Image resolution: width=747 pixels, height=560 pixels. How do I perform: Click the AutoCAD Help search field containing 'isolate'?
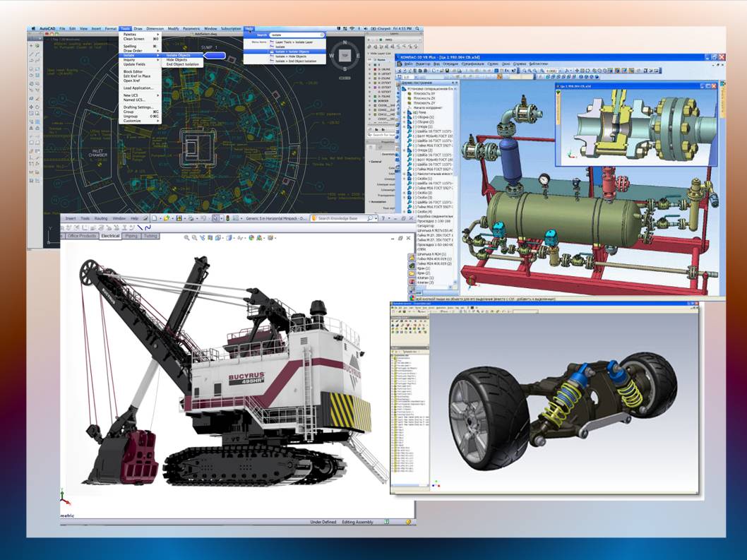(x=297, y=35)
